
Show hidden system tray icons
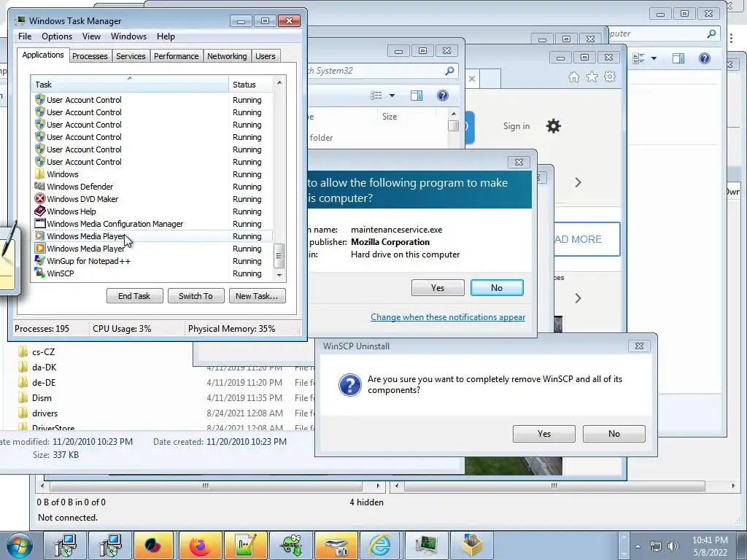click(638, 546)
